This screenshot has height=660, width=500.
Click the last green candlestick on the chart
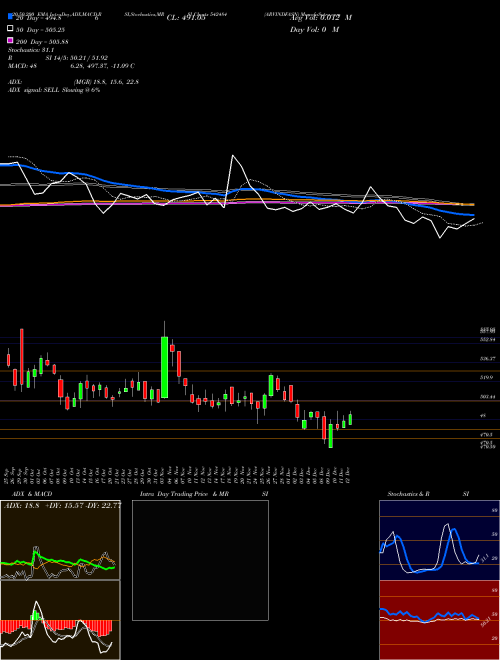tap(350, 419)
